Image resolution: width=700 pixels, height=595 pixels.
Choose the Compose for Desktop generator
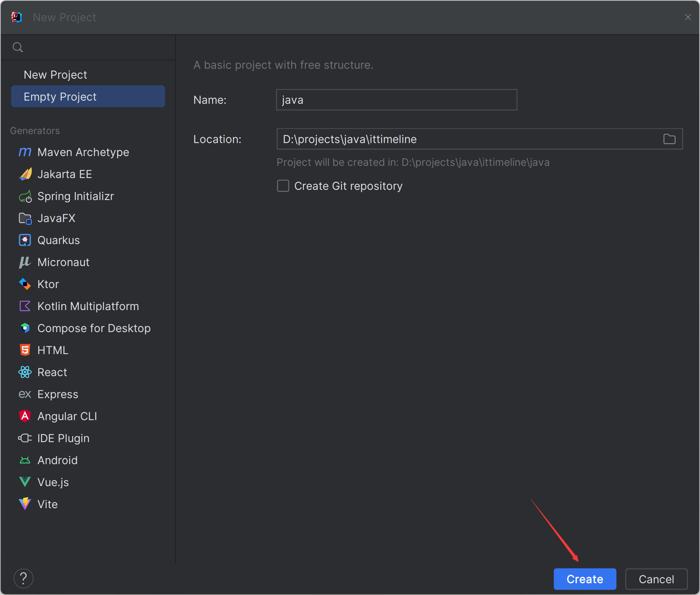point(88,328)
